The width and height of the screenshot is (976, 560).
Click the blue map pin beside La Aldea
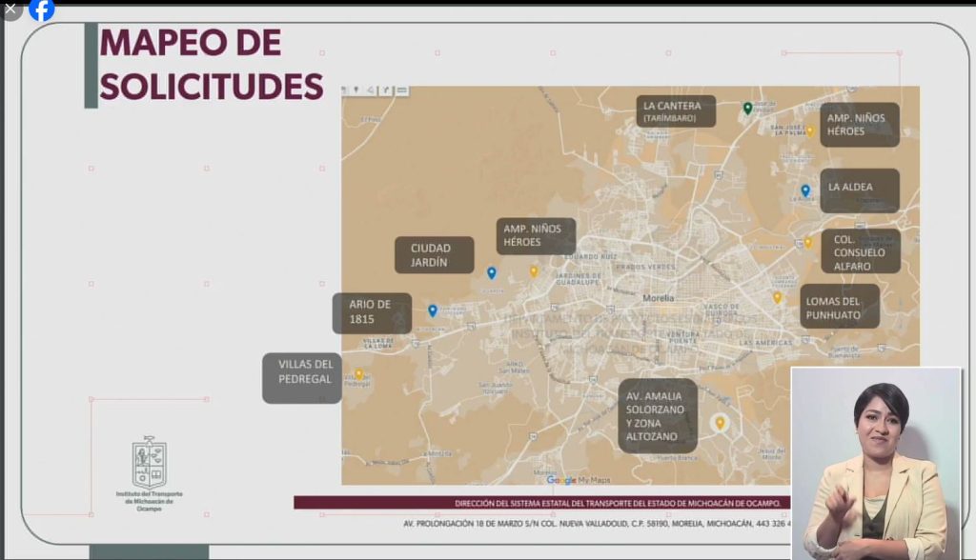[805, 190]
